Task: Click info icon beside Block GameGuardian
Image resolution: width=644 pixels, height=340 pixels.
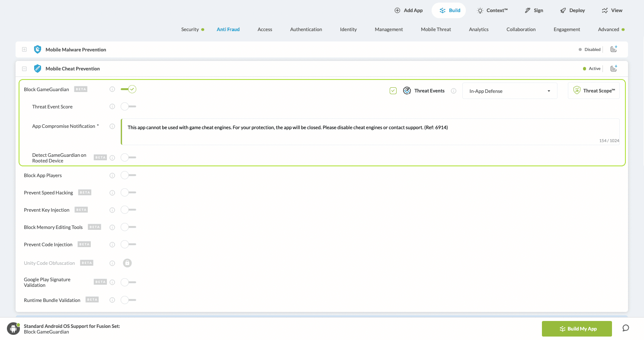Action: pos(112,89)
